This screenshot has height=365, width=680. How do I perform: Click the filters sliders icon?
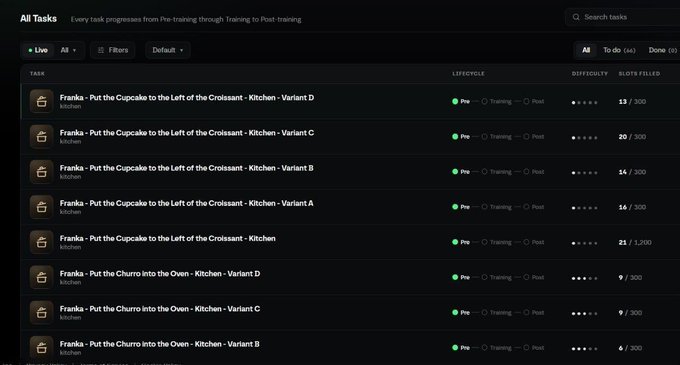pyautogui.click(x=101, y=50)
